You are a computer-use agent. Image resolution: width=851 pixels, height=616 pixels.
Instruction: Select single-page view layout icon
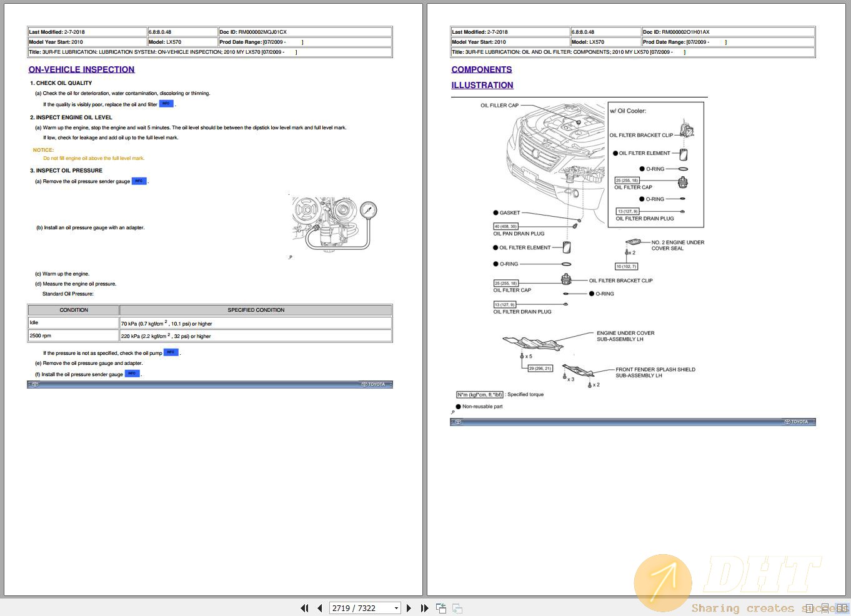810,608
